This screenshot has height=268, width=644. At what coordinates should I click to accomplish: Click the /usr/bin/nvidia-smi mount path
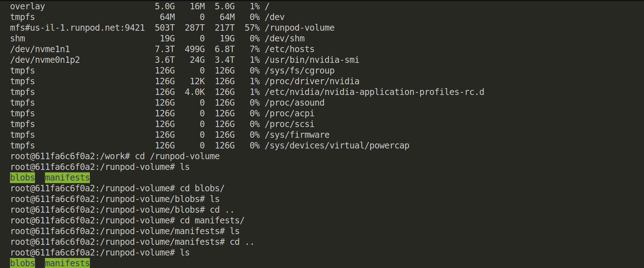point(312,60)
